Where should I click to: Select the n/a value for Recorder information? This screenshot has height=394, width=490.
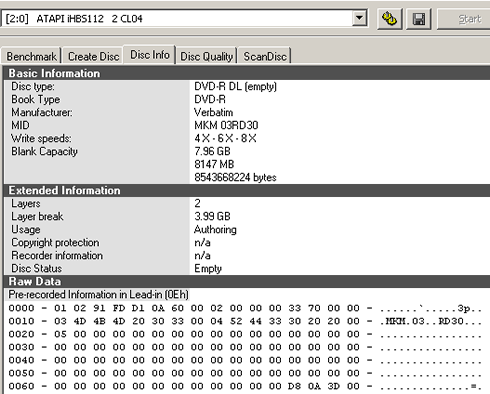(x=202, y=255)
